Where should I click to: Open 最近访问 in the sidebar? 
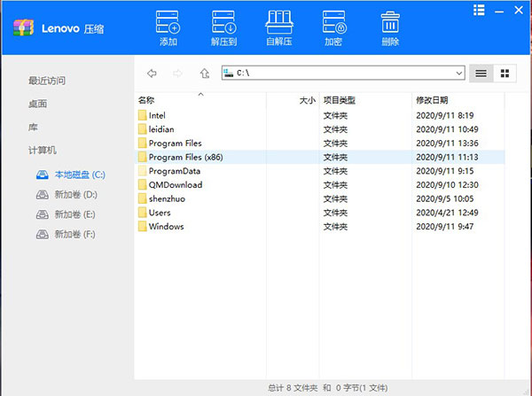pos(46,81)
